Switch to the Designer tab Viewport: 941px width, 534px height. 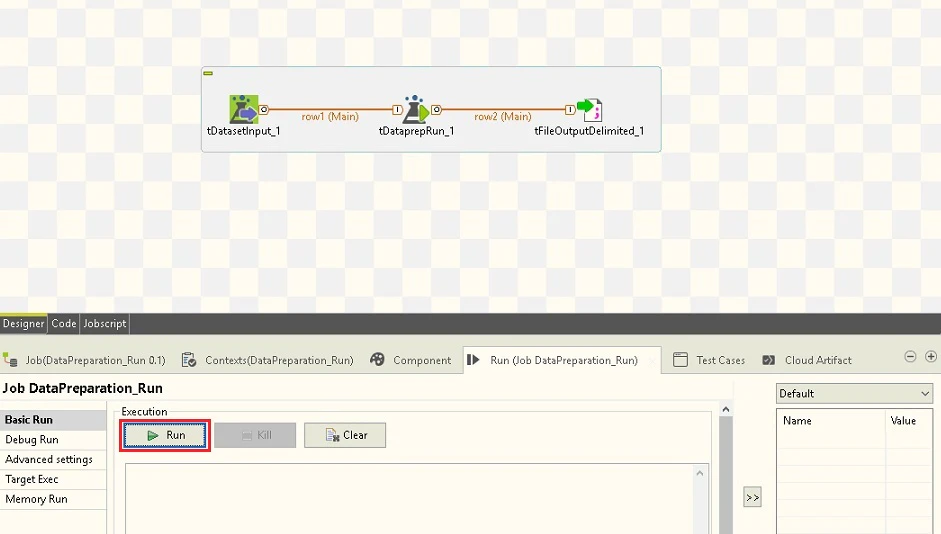(23, 323)
